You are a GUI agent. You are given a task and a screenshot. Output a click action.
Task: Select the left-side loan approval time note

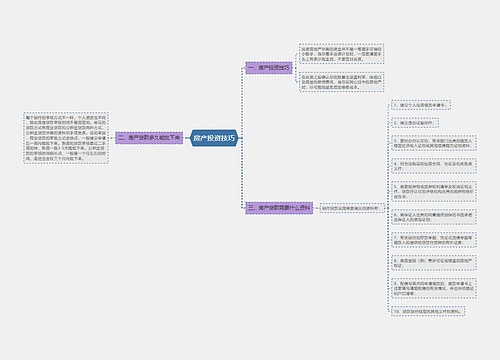tap(66, 138)
